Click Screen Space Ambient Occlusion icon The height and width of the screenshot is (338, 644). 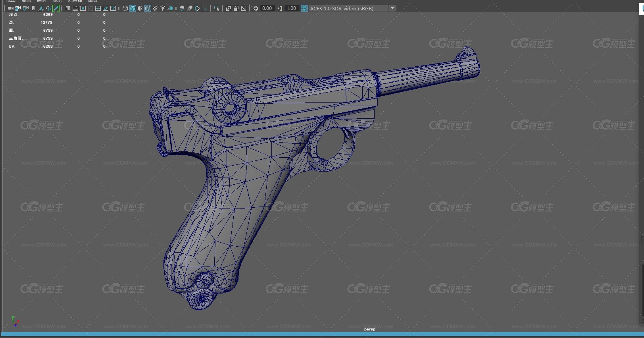tap(182, 8)
